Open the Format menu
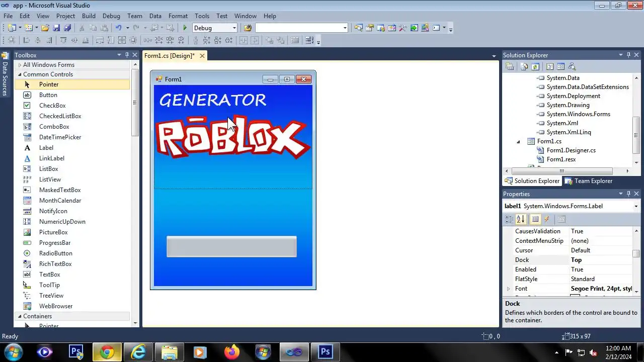The height and width of the screenshot is (362, 644). coord(178,16)
